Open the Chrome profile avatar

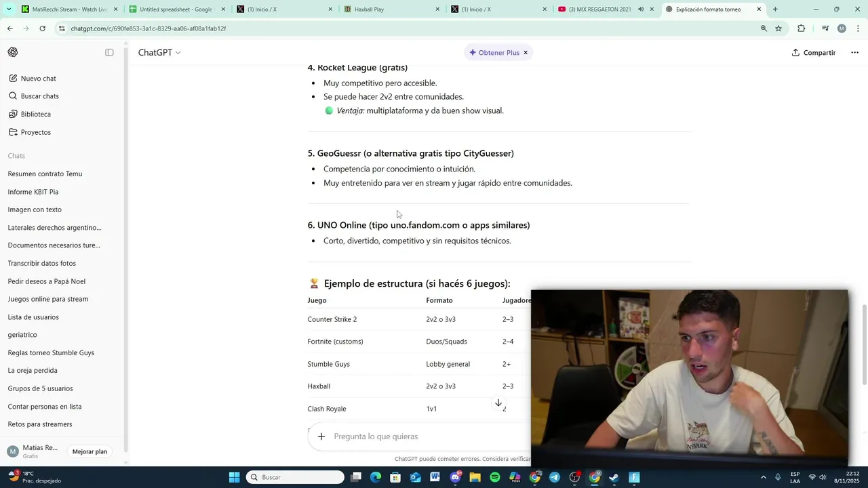842,28
